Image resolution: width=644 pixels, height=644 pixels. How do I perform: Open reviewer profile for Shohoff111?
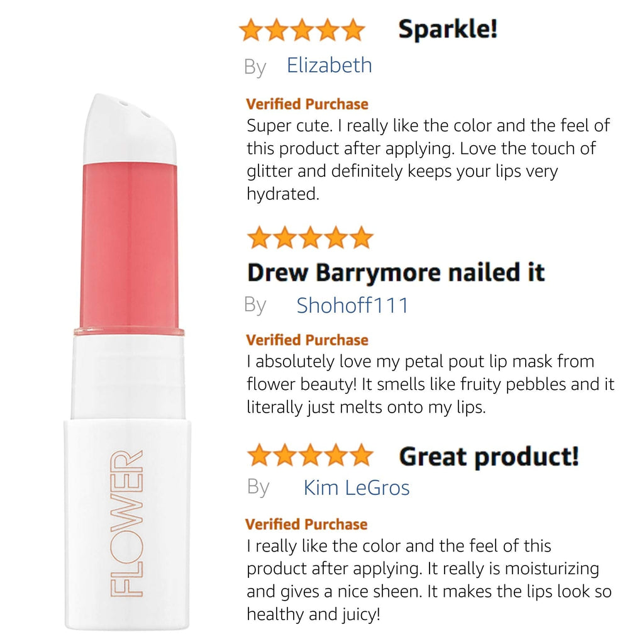point(352,306)
